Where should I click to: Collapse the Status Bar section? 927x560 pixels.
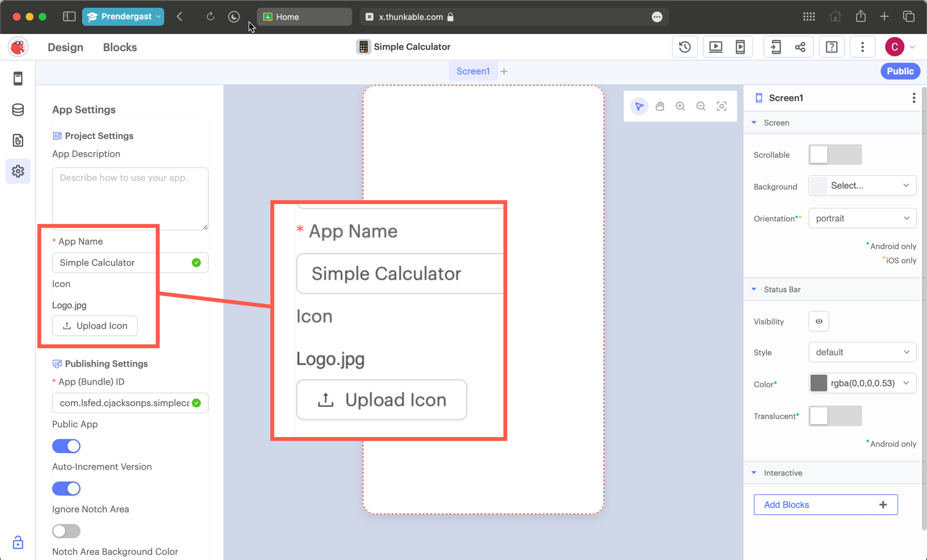(x=754, y=289)
